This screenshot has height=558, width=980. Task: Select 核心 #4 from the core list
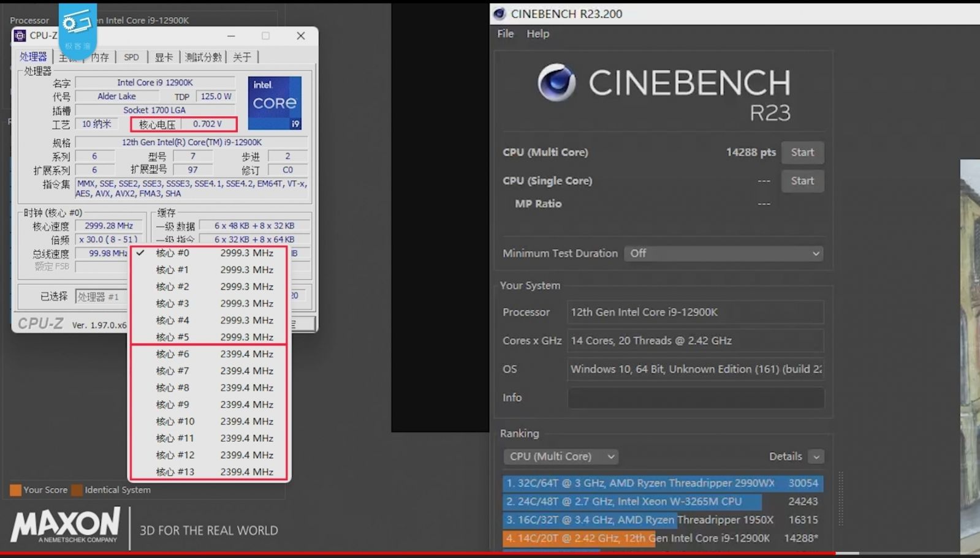coord(209,320)
